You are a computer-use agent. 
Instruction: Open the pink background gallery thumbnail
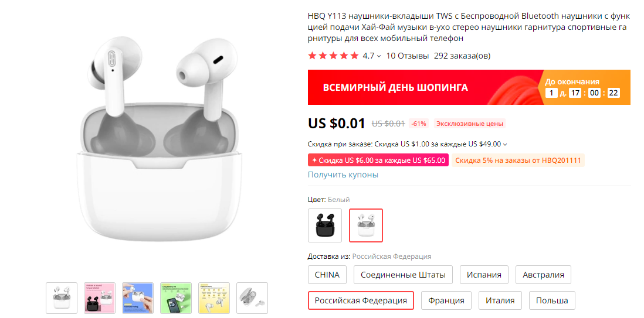tap(99, 298)
